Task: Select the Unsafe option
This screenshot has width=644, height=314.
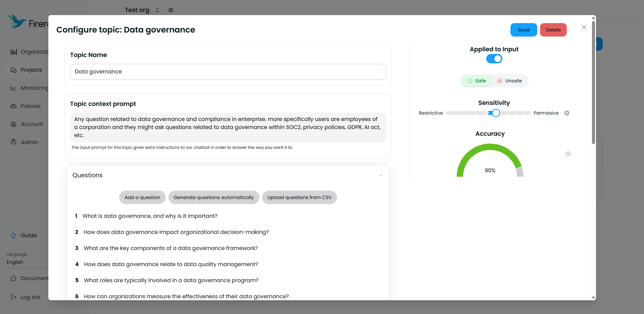Action: pos(509,81)
